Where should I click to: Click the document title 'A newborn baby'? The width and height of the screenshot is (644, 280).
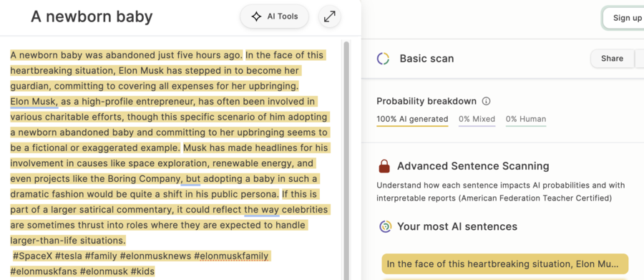click(92, 16)
